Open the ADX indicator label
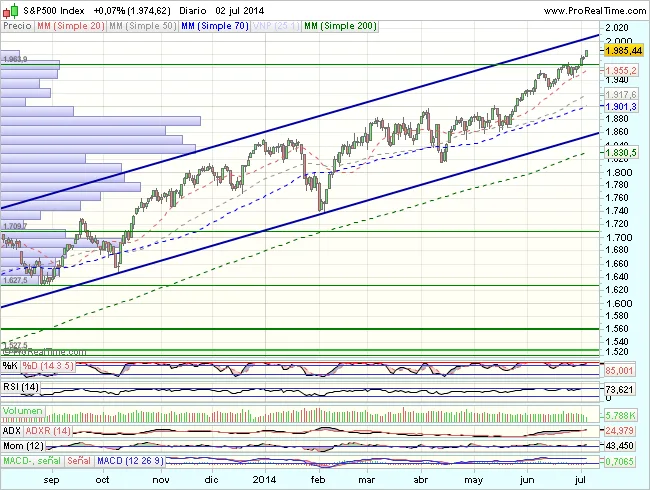 click(x=12, y=431)
